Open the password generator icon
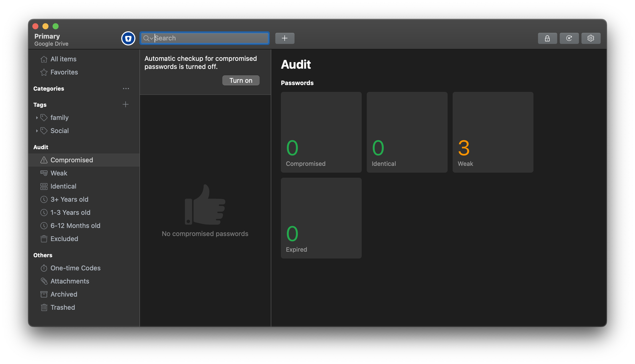This screenshot has width=635, height=364. [569, 38]
